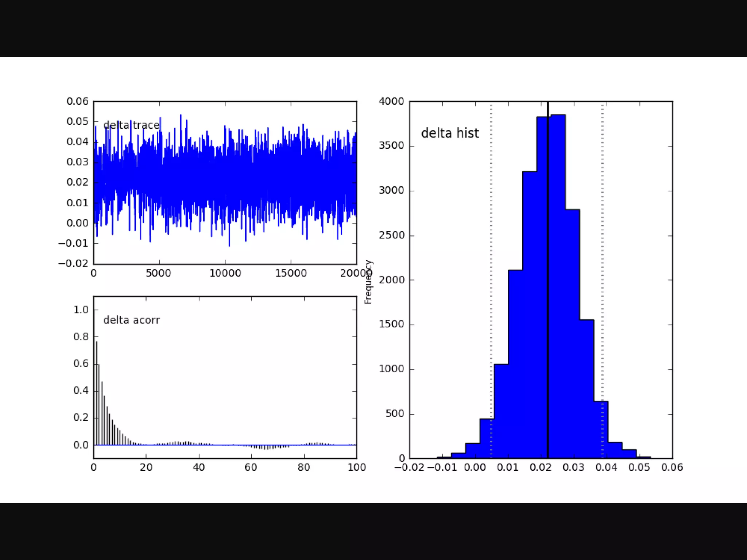Click the 1.0 tick label on acorr plot
This screenshot has height=560, width=747.
click(81, 310)
